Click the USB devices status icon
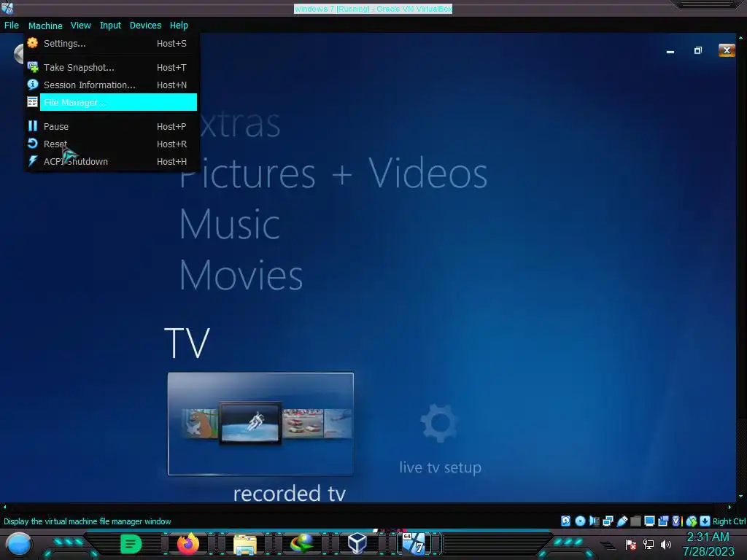The width and height of the screenshot is (747, 560). [x=622, y=521]
